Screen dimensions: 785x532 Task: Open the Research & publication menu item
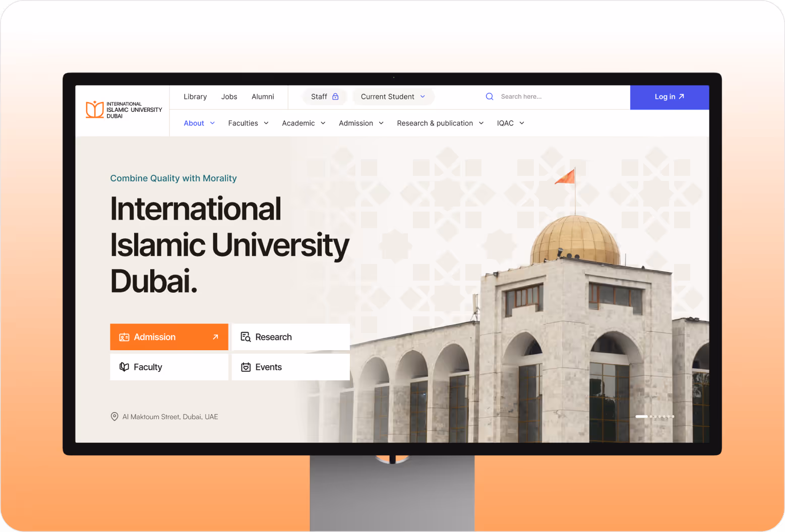click(435, 123)
